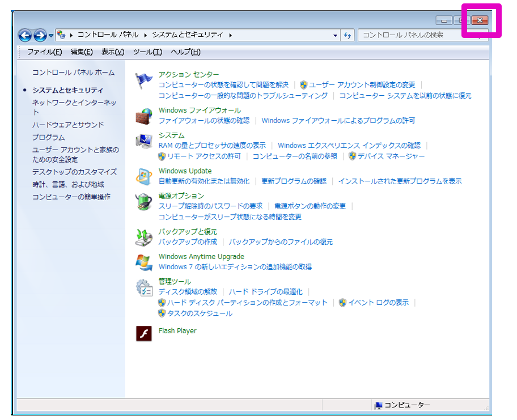
Task: Click タスクのスケジュール
Action: (x=200, y=313)
